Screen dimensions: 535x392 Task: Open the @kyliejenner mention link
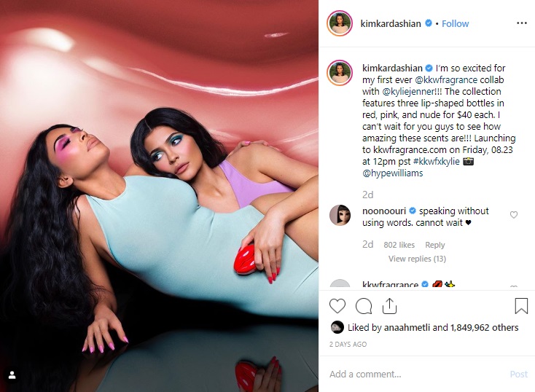[x=408, y=91]
